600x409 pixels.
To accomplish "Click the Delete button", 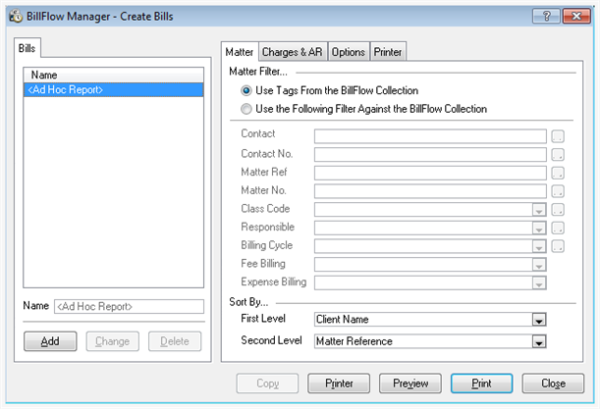I will tap(174, 341).
